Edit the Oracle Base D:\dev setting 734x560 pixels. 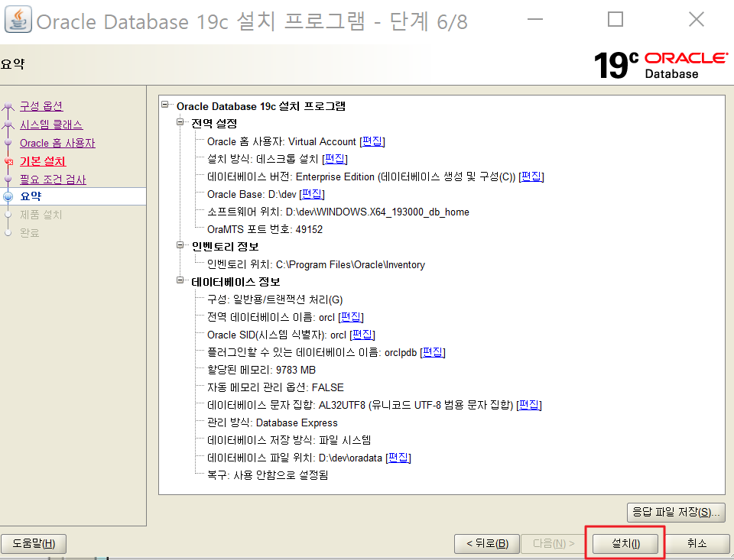[x=312, y=194]
